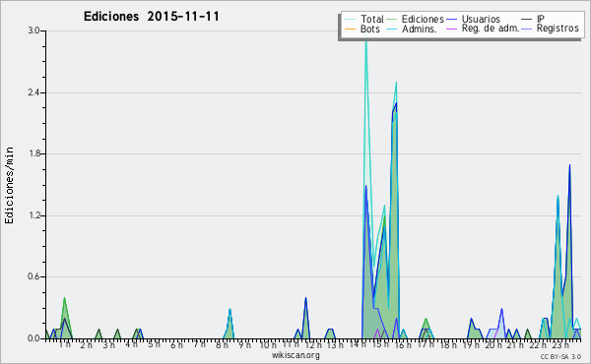Click the 1.8 y-axis tick label

point(34,153)
